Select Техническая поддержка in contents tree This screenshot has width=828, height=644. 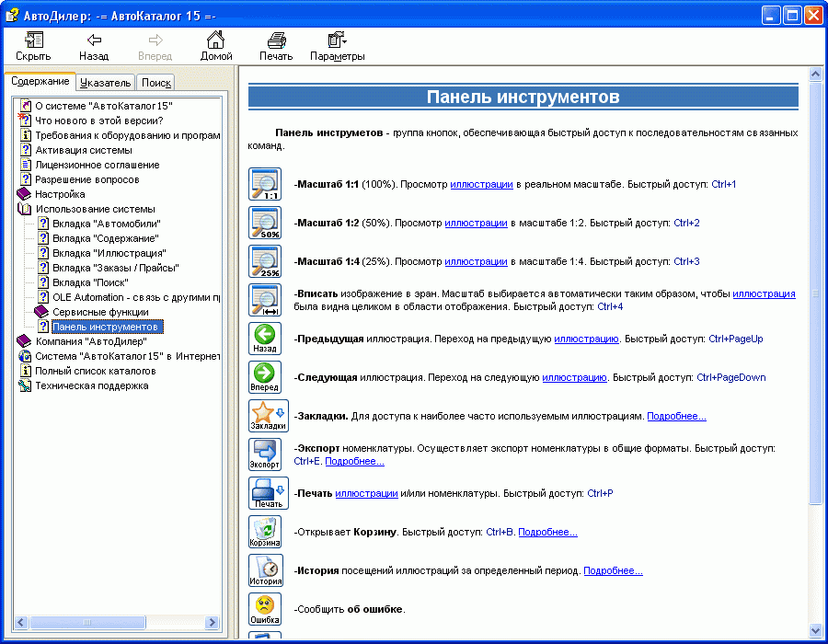point(91,385)
